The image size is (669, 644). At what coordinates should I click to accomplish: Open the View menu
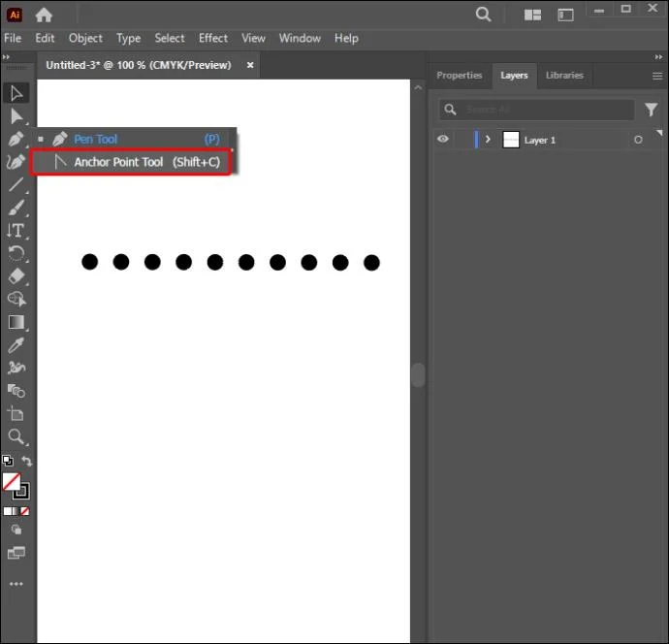point(253,39)
